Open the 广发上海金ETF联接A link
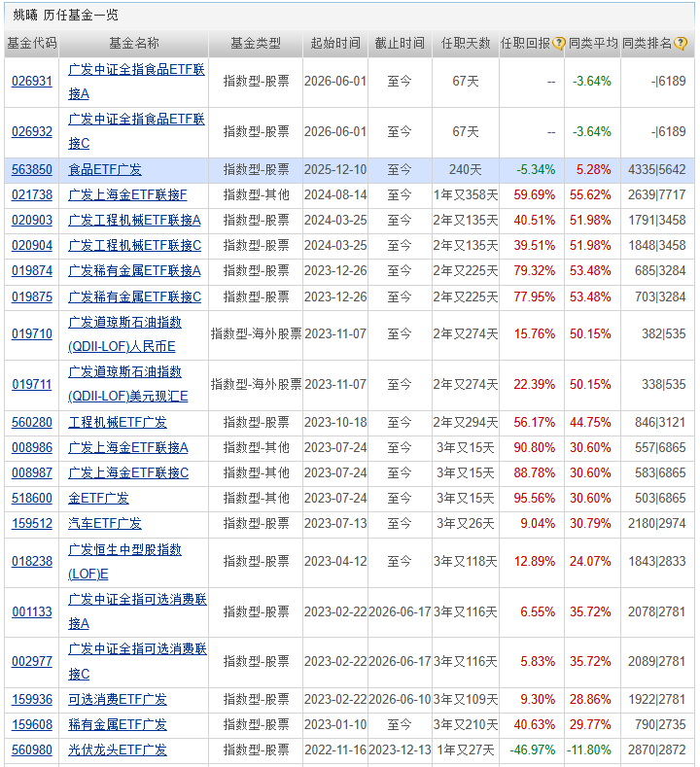The image size is (700, 767). click(x=128, y=448)
